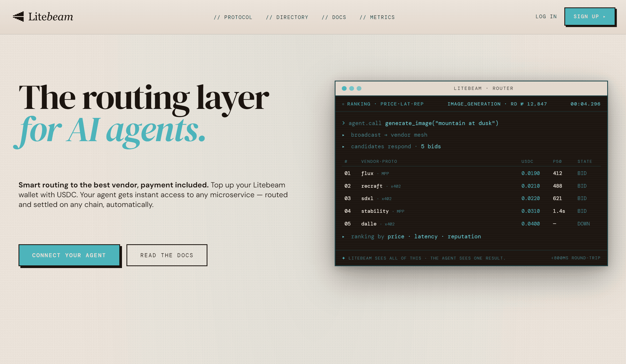626x364 pixels.
Task: Expand the candidates respond line triangle
Action: (343, 147)
